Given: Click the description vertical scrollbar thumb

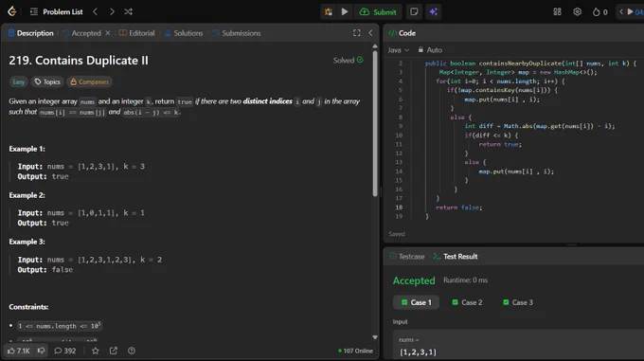Looking at the screenshot, I should click(375, 123).
